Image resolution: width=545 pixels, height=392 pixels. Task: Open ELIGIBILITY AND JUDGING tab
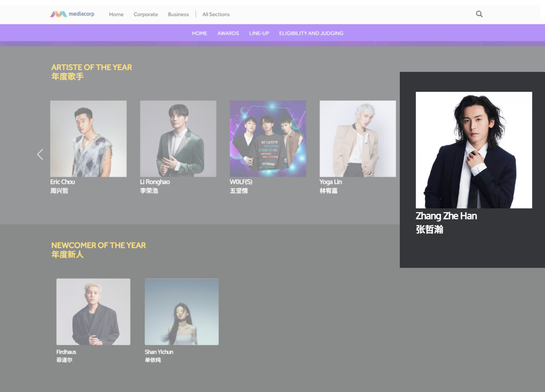point(311,33)
